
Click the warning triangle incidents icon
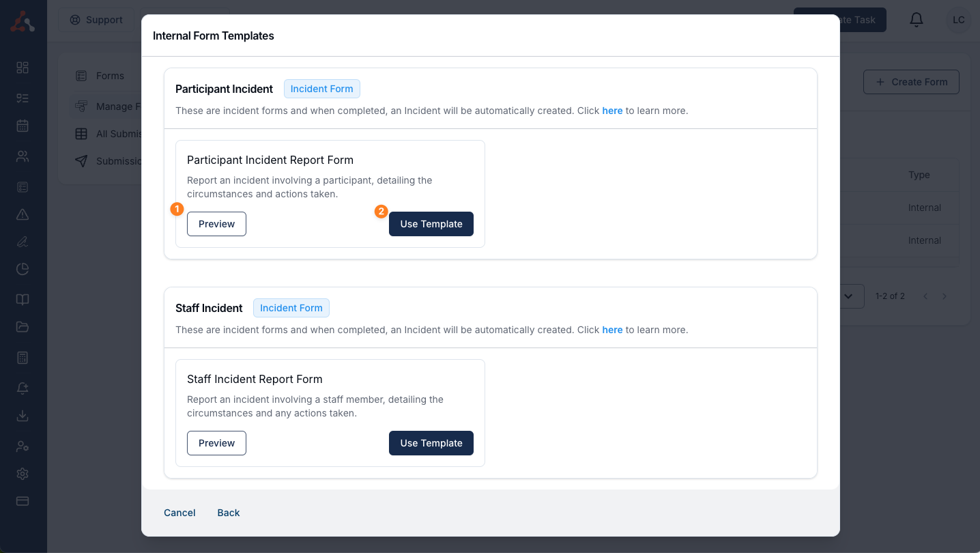point(23,214)
